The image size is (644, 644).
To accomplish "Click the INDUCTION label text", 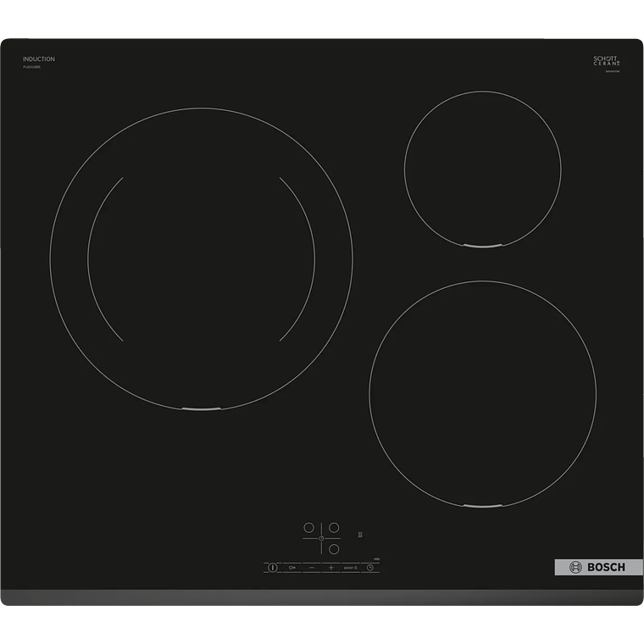I will 39,59.
